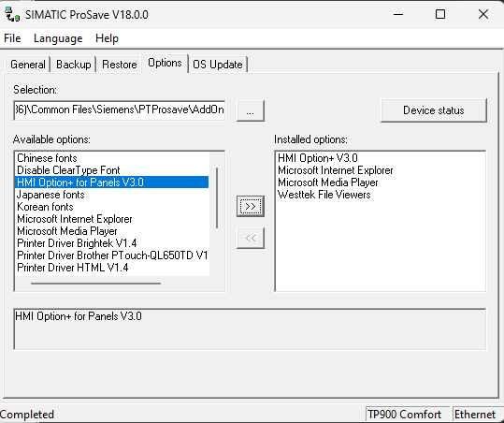Open the Language menu
The height and width of the screenshot is (423, 504).
[58, 38]
